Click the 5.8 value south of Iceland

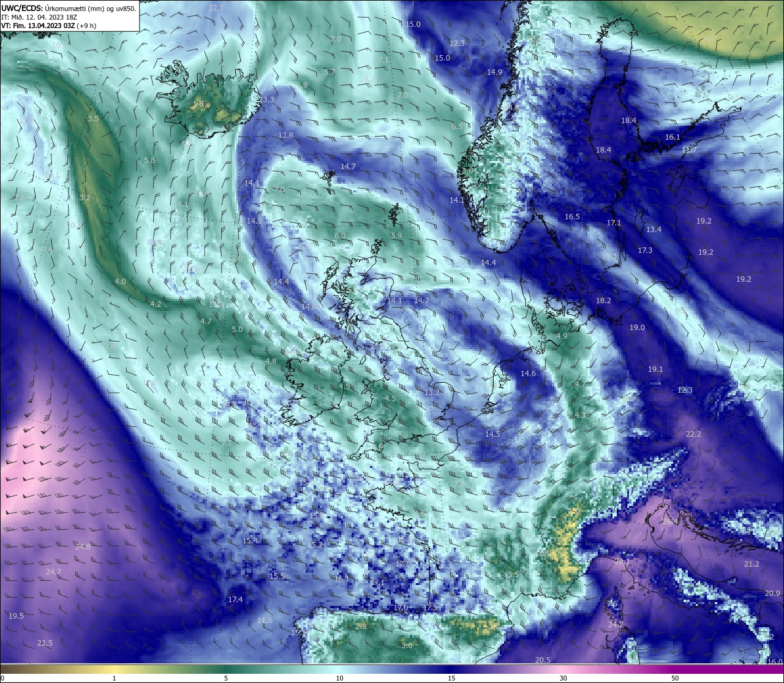point(149,160)
